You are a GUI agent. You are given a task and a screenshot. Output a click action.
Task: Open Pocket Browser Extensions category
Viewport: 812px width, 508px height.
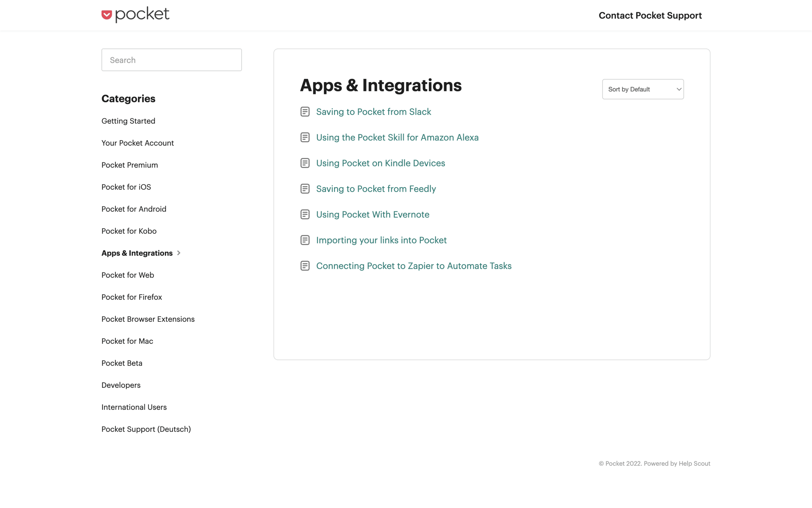148,319
